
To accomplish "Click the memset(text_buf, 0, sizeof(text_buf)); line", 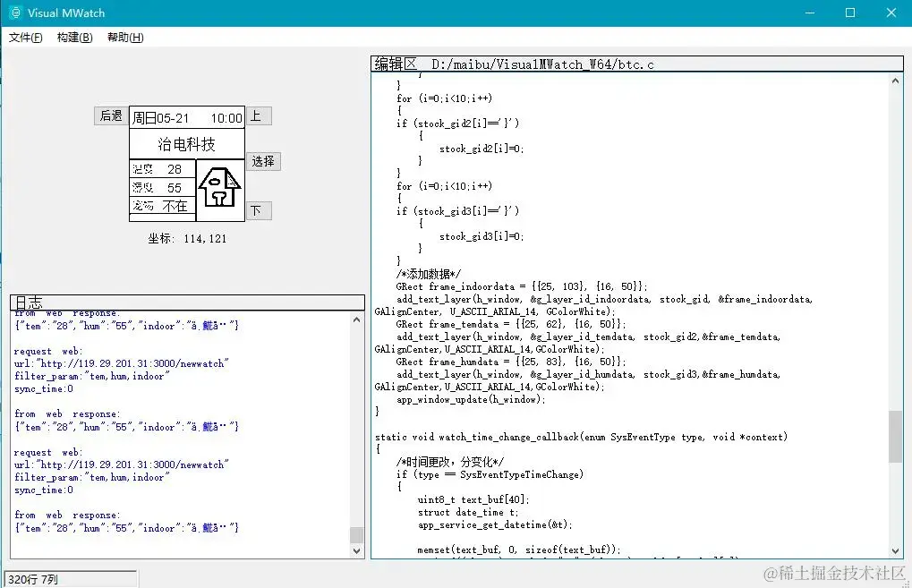I will coord(519,550).
